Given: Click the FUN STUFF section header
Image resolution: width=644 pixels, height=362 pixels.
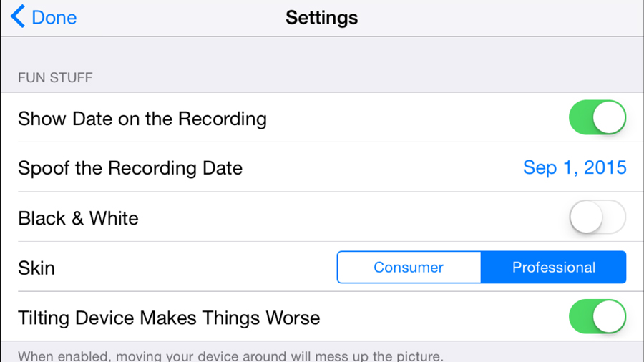Looking at the screenshot, I should (x=55, y=77).
